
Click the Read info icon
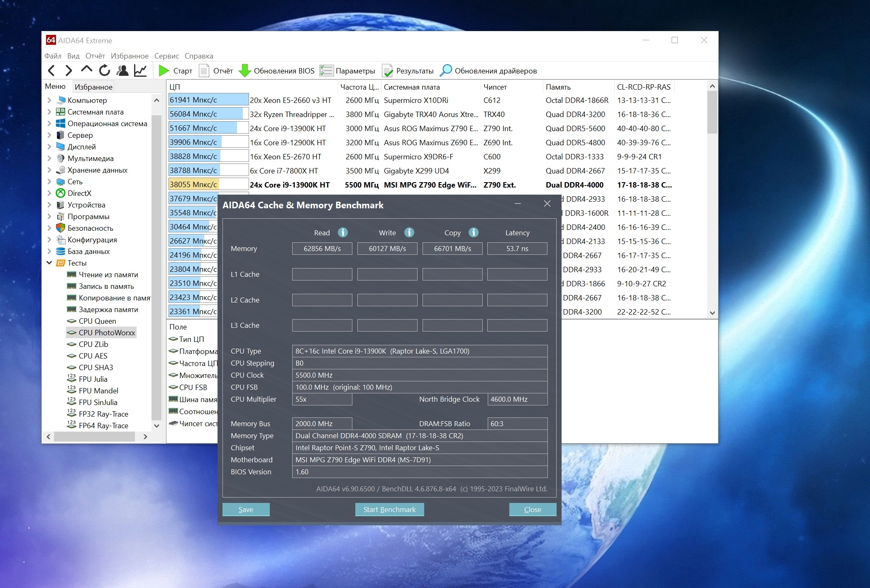click(342, 232)
